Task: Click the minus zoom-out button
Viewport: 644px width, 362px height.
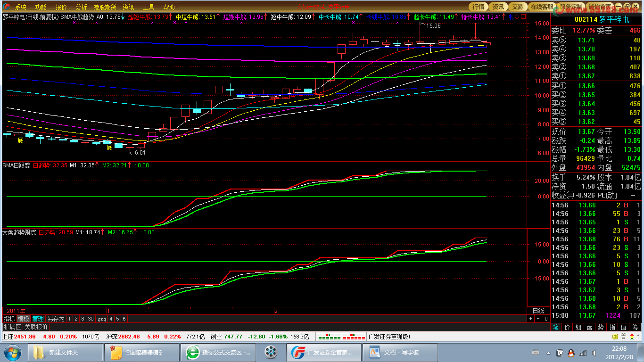Action: point(538,319)
